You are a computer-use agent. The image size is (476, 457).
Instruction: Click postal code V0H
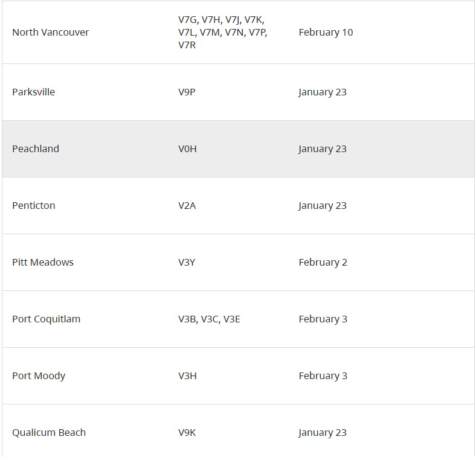(x=187, y=149)
